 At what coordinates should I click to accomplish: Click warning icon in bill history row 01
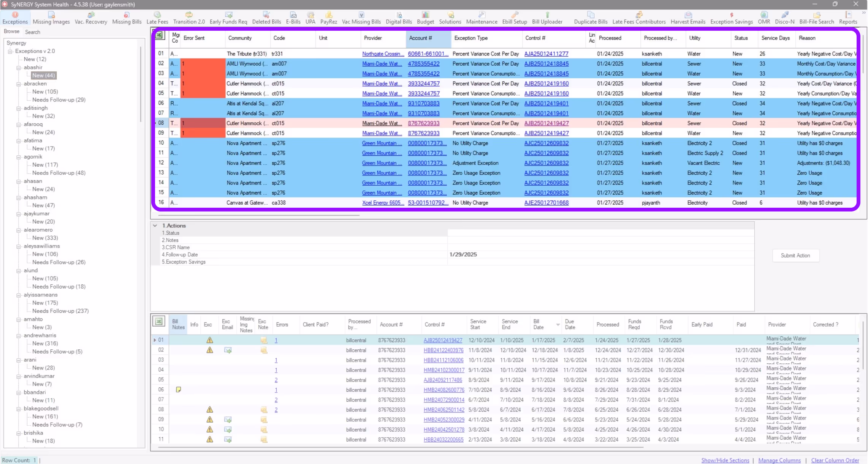click(x=209, y=340)
